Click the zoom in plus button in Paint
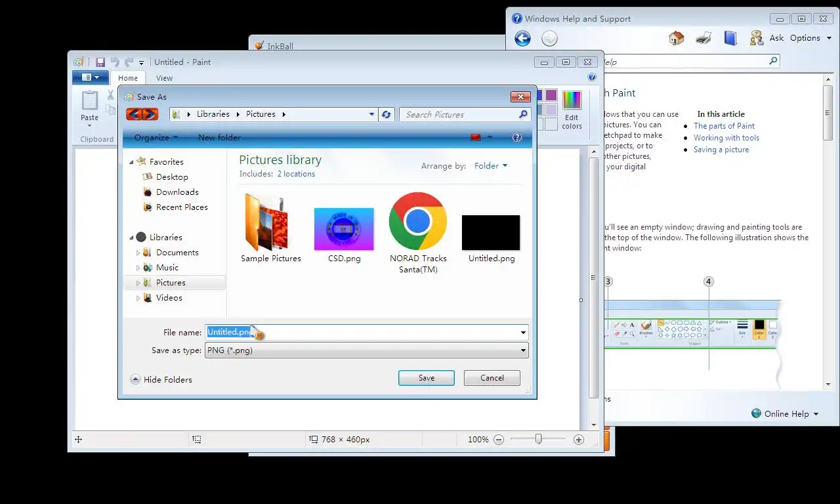The image size is (840, 504). tap(578, 440)
